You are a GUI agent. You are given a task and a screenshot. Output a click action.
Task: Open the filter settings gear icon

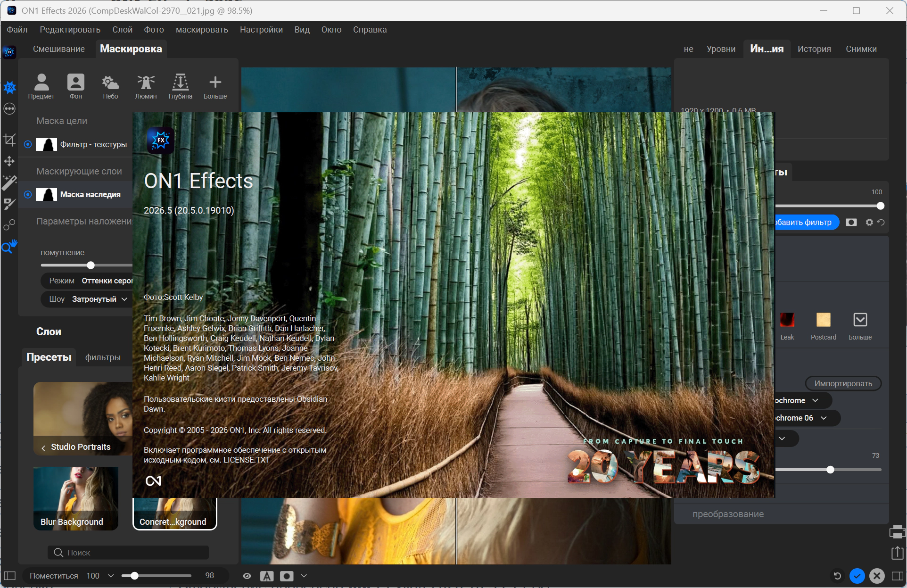pyautogui.click(x=869, y=222)
